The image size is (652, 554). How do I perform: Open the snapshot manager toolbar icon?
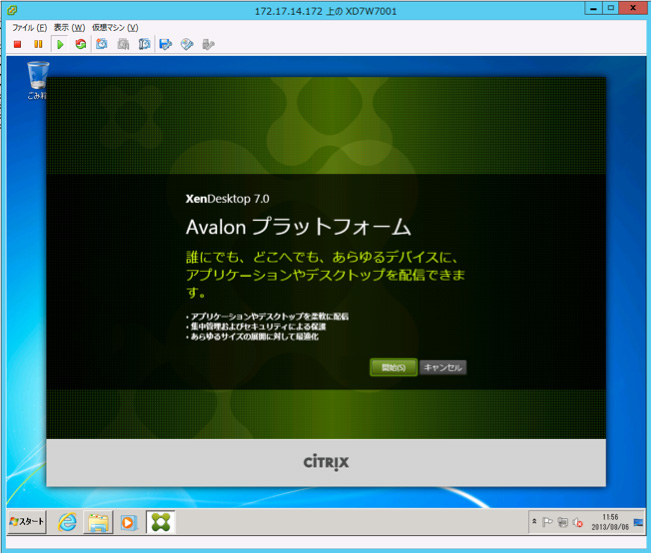coord(144,44)
